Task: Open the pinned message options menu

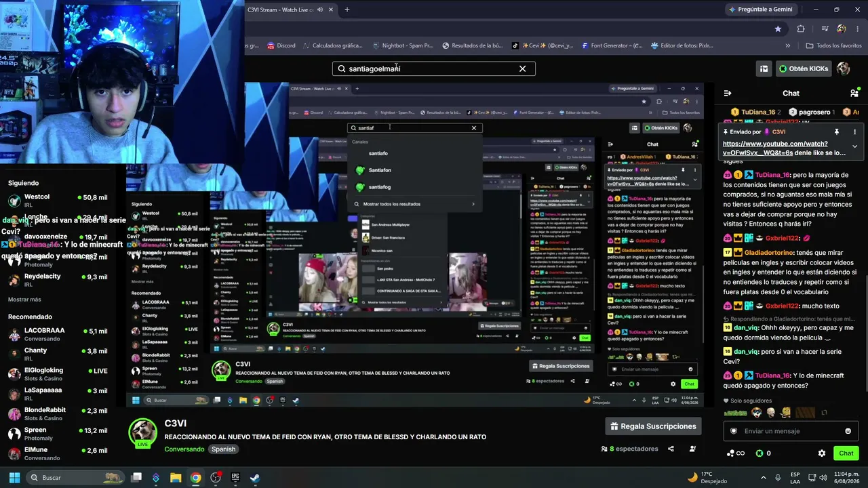Action: click(854, 131)
